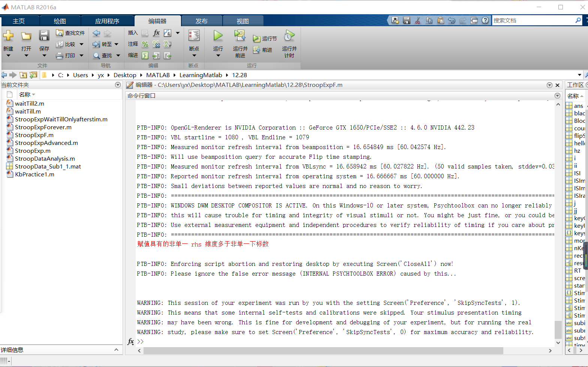The width and height of the screenshot is (588, 367).
Task: Open Help via the question mark icon
Action: coord(485,21)
